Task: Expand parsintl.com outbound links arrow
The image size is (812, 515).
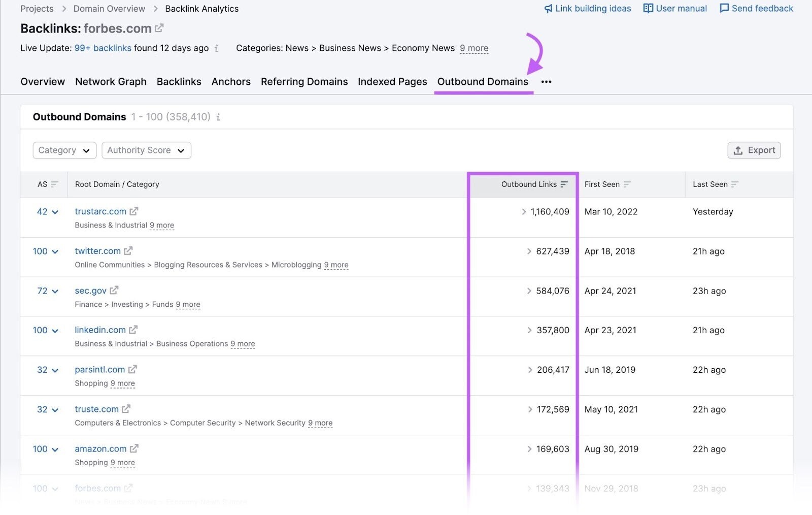Action: [x=530, y=370]
